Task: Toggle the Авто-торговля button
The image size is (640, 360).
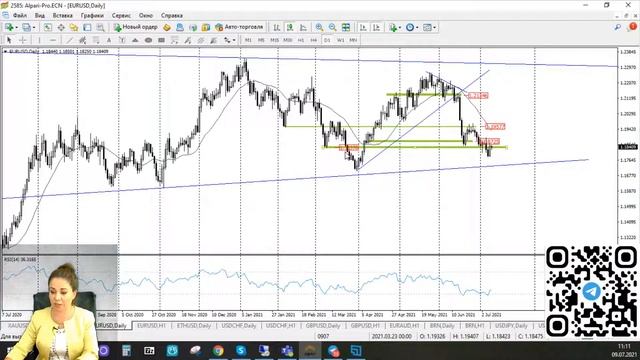Action: click(x=240, y=27)
